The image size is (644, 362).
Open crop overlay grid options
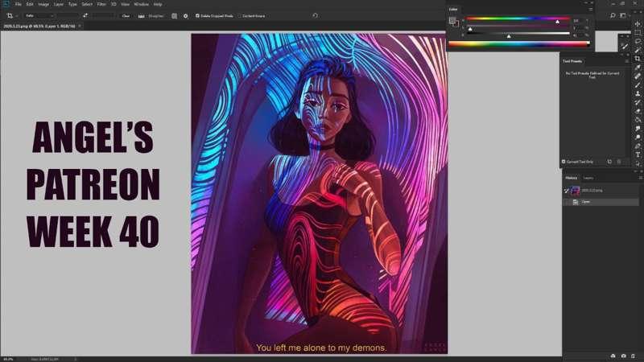coord(174,16)
